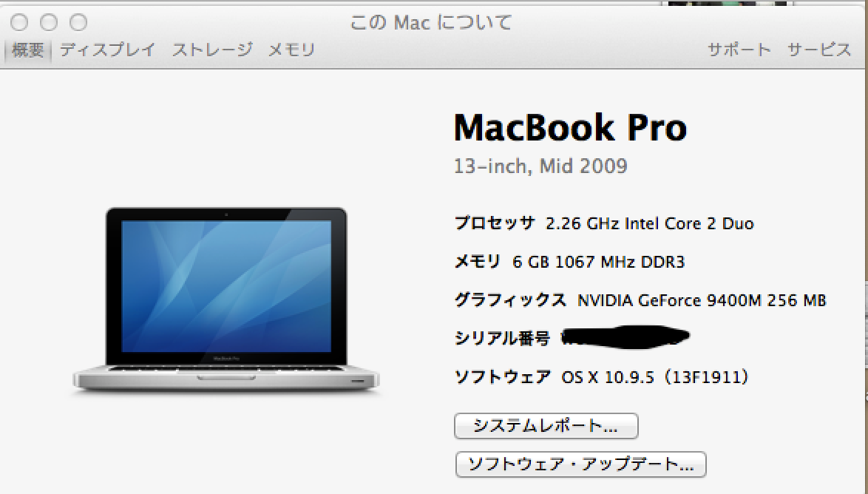Image resolution: width=868 pixels, height=494 pixels.
Task: Click the 6 GB 1067 MHz DDR3 text
Action: click(598, 262)
